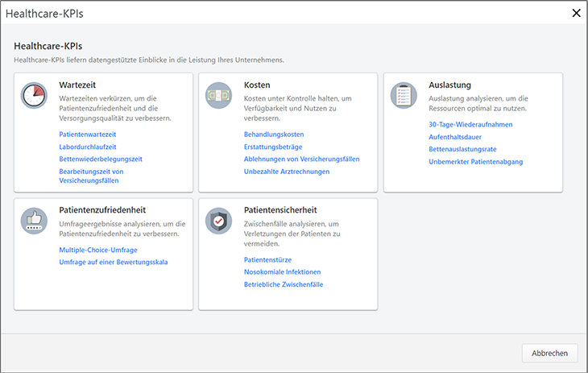
Task: Click the Auslastung clipboard icon
Action: (404, 95)
